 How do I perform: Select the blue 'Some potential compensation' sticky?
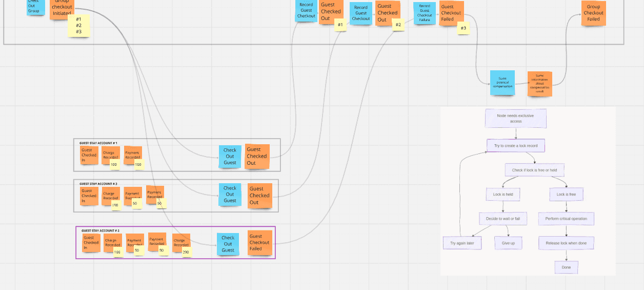[502, 83]
